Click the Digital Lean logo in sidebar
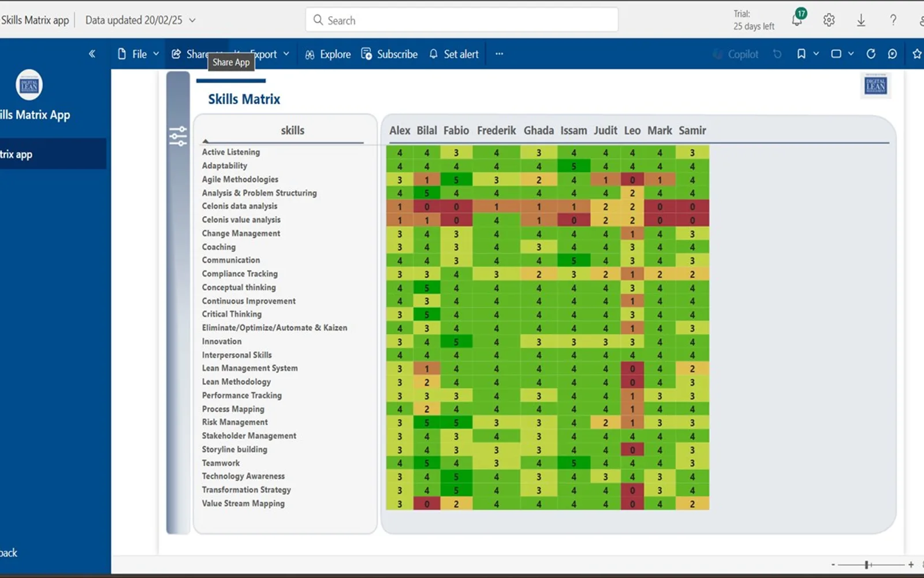The image size is (924, 578). 29,85
